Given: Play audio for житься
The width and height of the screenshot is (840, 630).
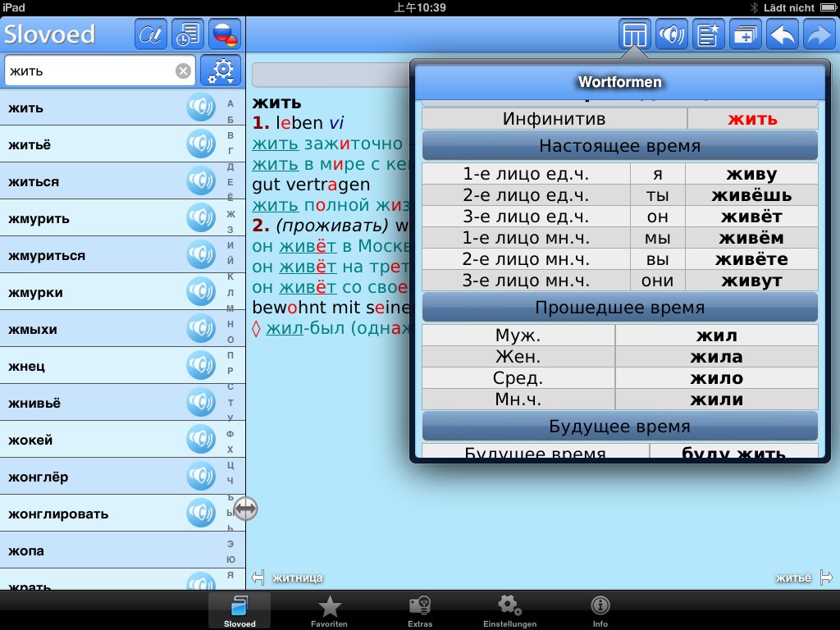Looking at the screenshot, I should (201, 181).
